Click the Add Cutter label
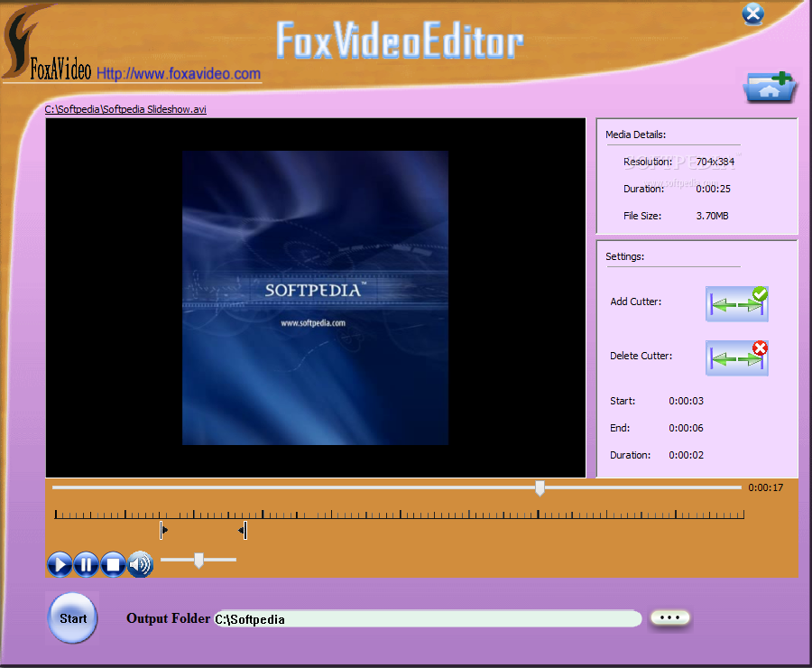This screenshot has width=812, height=668. tap(635, 302)
